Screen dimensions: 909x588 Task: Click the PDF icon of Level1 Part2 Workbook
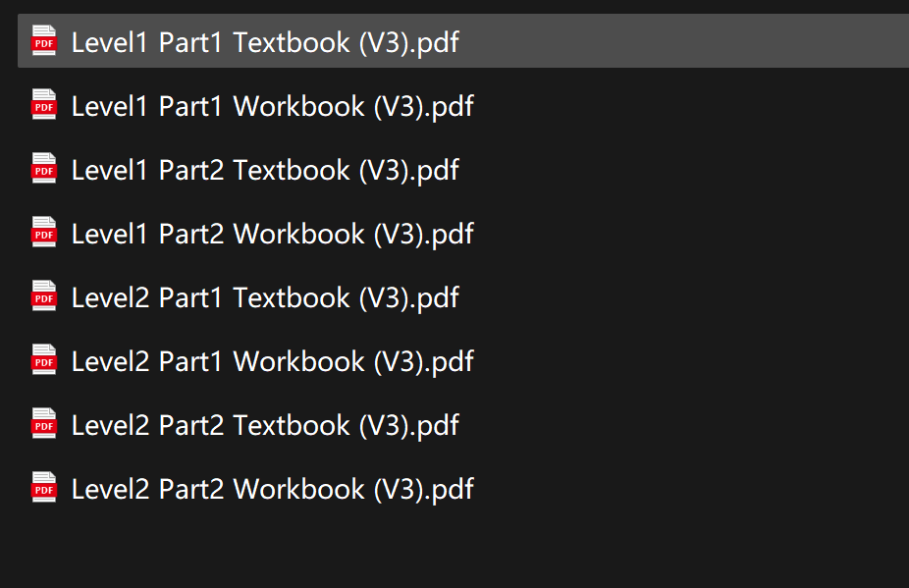(43, 233)
